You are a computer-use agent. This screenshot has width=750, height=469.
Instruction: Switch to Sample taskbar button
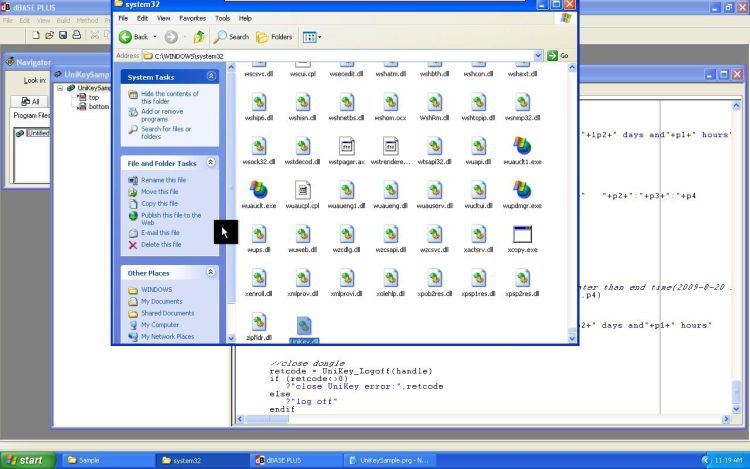(x=107, y=460)
